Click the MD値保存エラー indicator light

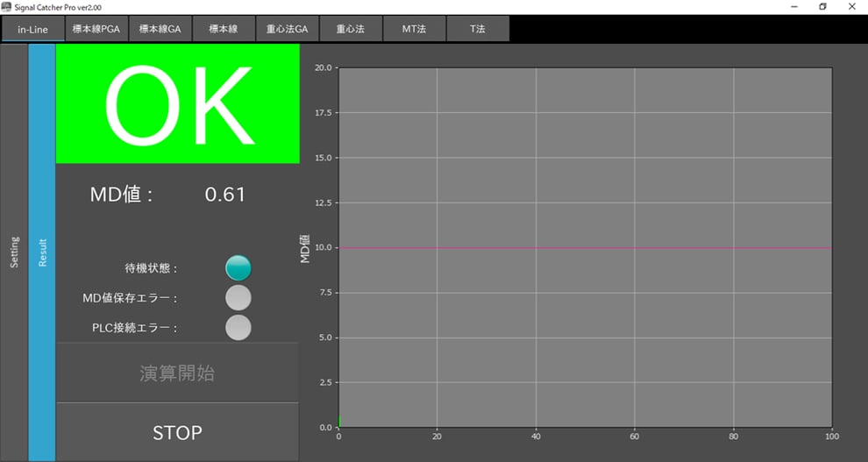238,298
